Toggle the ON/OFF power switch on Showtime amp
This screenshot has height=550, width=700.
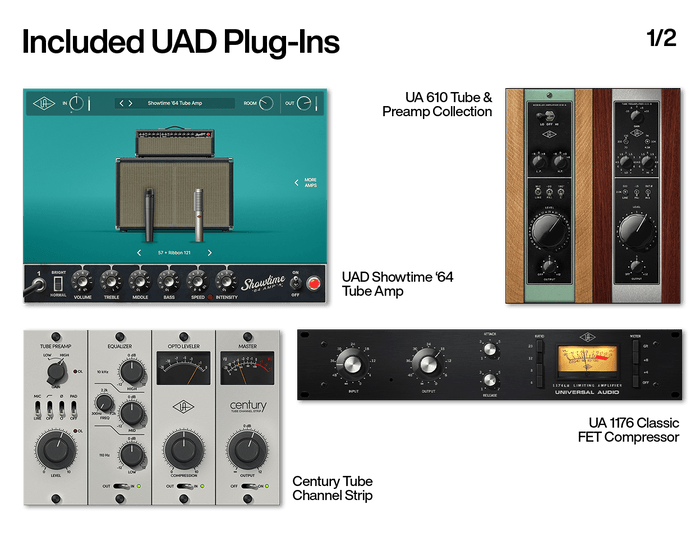click(x=295, y=283)
